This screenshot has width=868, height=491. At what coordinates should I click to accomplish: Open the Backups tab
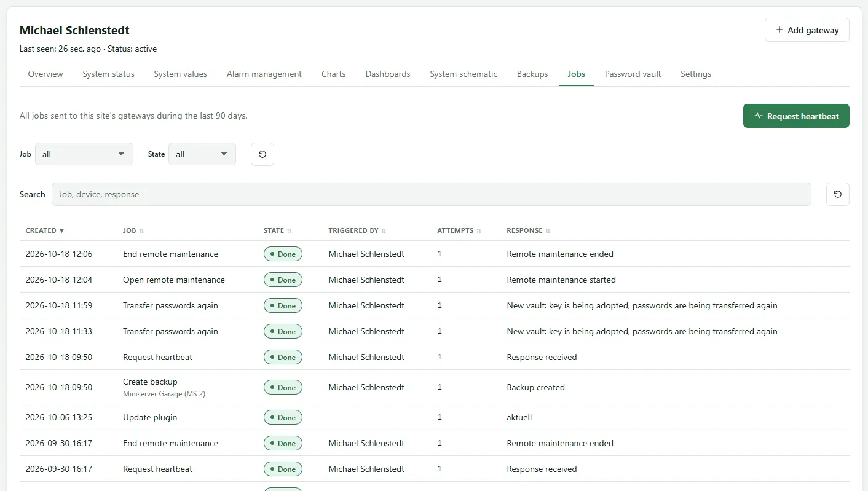532,74
